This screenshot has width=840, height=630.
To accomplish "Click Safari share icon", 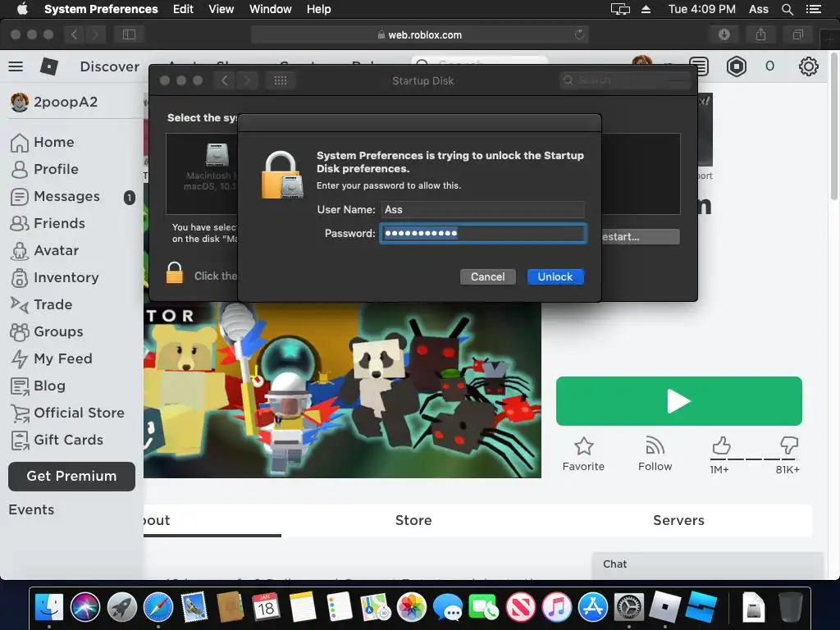I will click(x=760, y=34).
